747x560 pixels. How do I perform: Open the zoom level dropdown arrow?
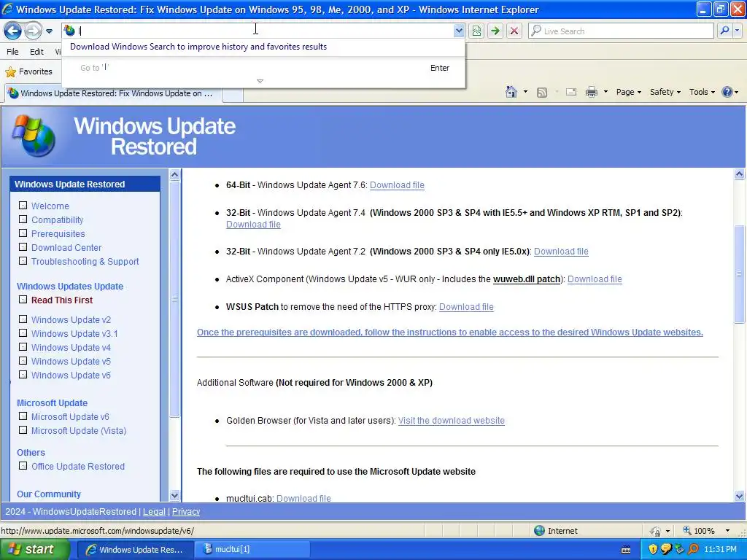coord(727,531)
